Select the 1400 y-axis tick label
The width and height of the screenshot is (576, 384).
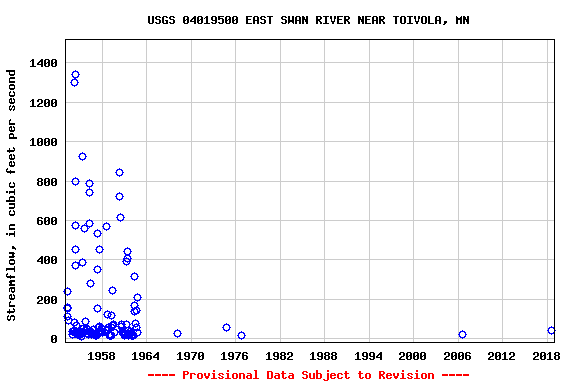pyautogui.click(x=43, y=63)
